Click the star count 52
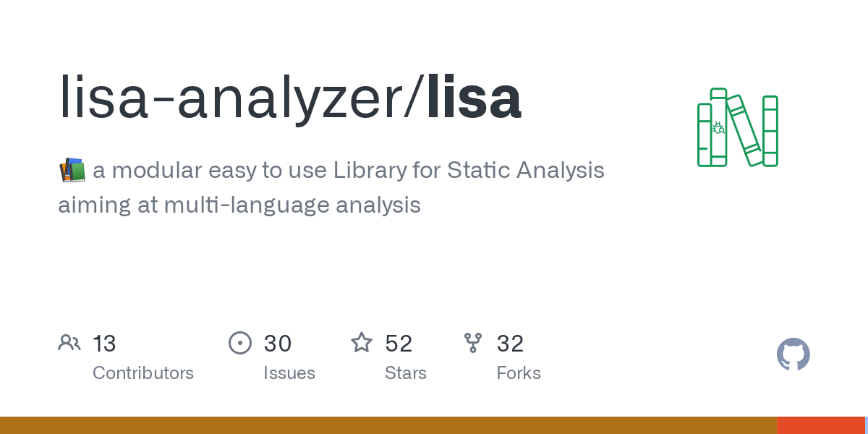 [399, 344]
